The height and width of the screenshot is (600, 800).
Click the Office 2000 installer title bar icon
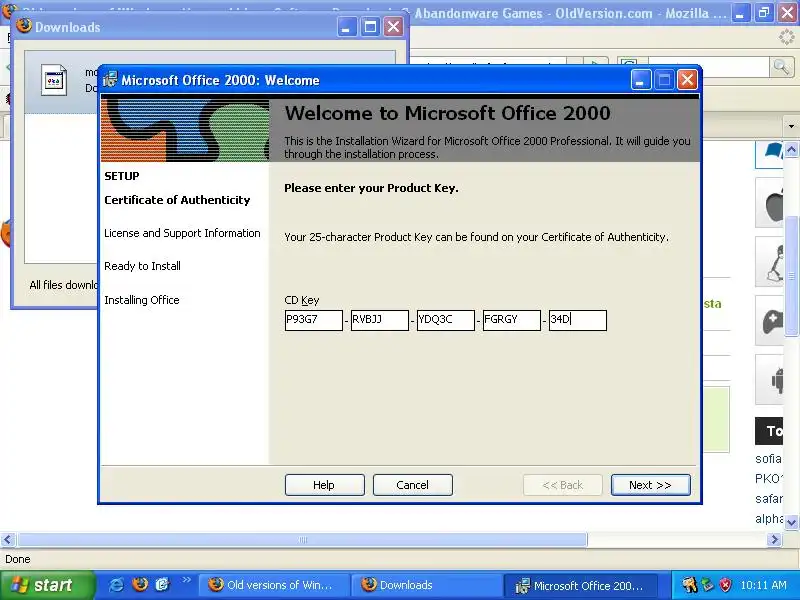(110, 80)
